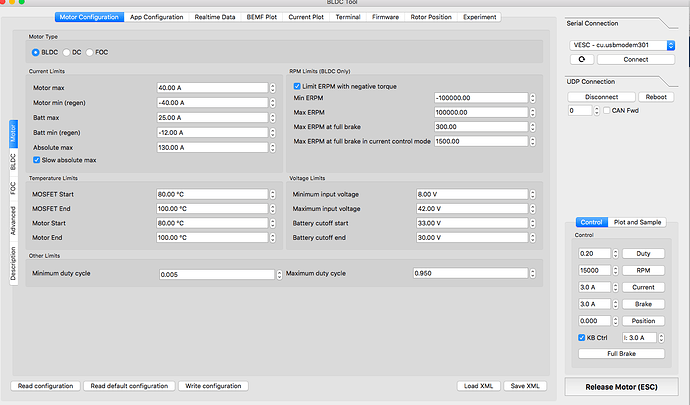This screenshot has height=405, width=690.
Task: Switch to the Realtime Data tab
Action: coord(216,17)
